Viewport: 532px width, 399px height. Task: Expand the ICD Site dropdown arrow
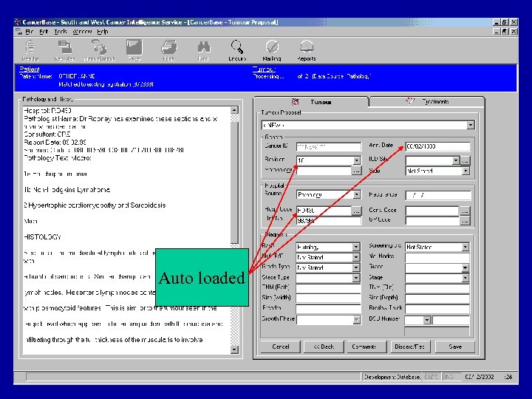coord(456,160)
